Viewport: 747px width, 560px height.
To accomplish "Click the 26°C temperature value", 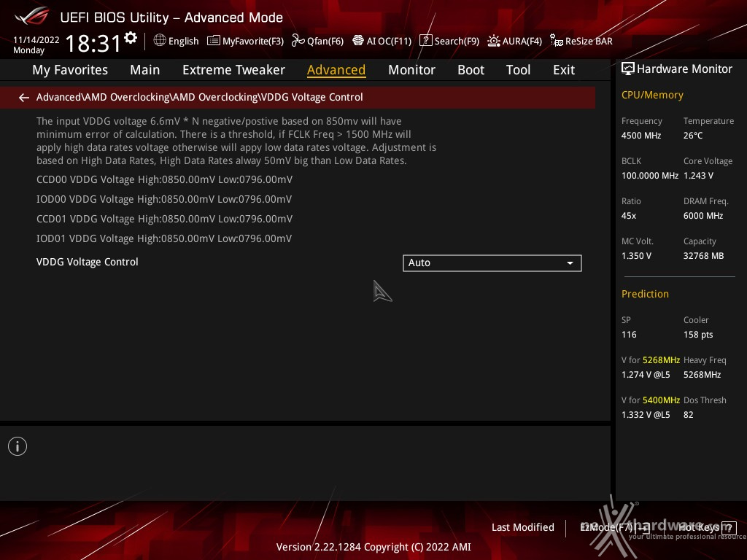I will (x=693, y=136).
